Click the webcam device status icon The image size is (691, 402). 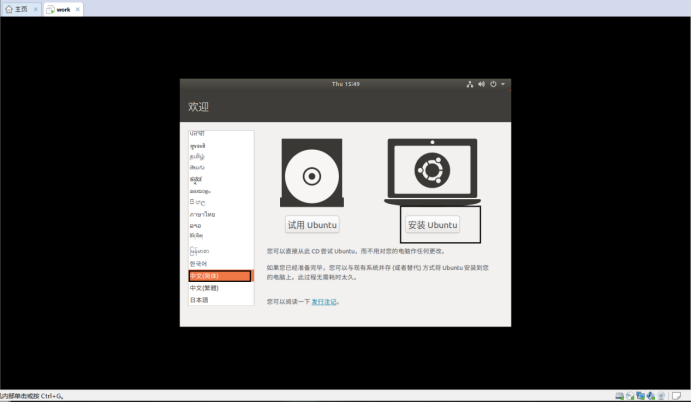click(661, 396)
